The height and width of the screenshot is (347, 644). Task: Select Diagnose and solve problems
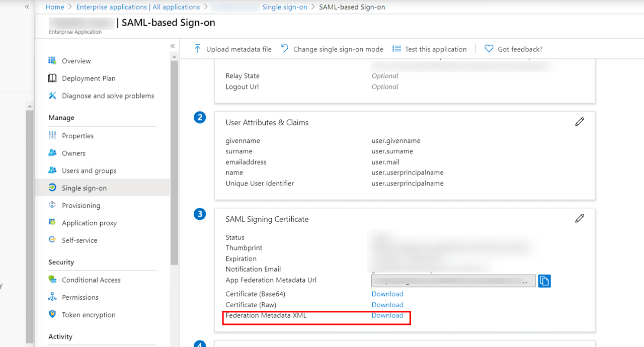[x=108, y=96]
